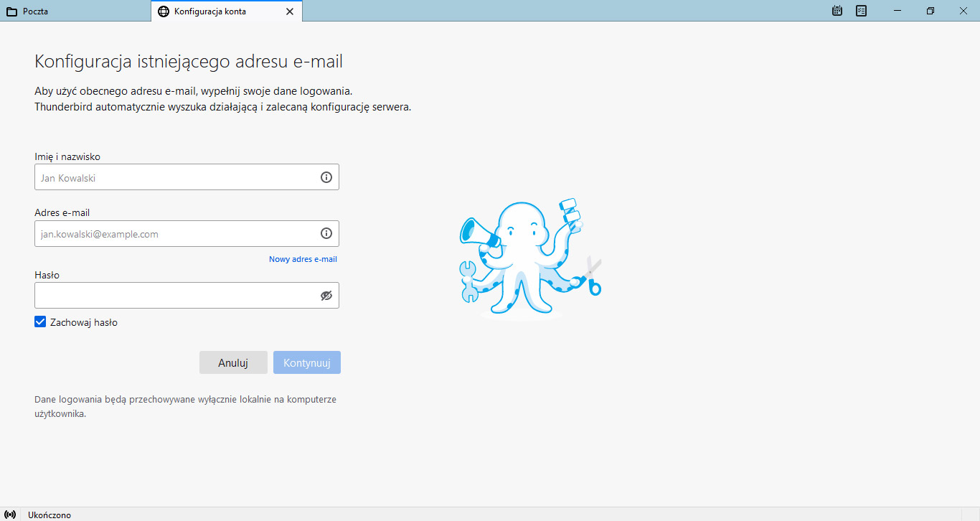Click the online status icon in status bar
The height and width of the screenshot is (521, 980).
pyautogui.click(x=10, y=515)
